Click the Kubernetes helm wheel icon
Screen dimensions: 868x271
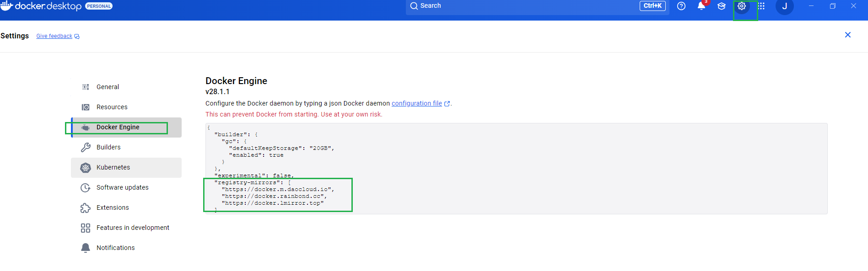(x=86, y=168)
